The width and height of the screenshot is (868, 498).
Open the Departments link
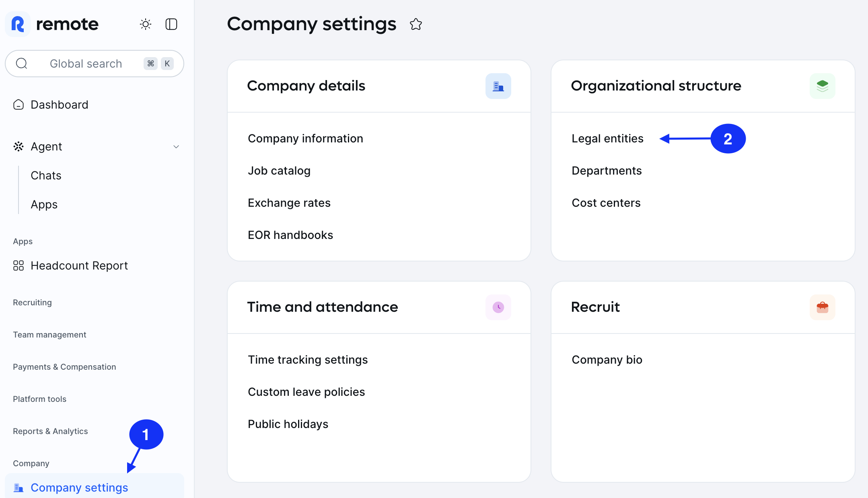coord(607,171)
